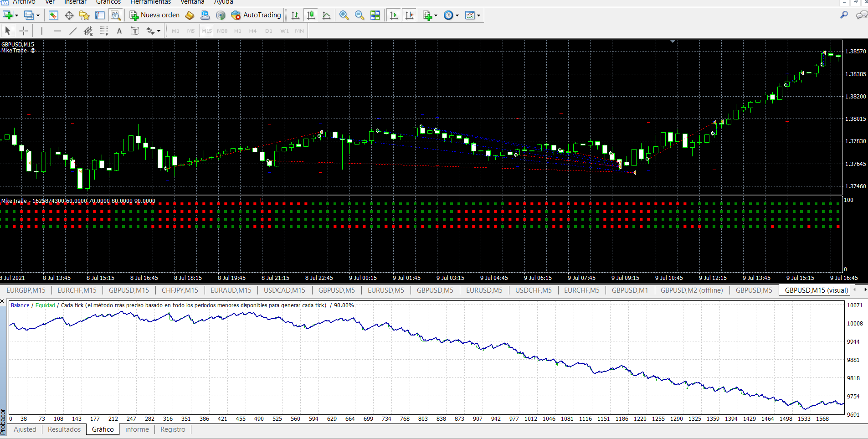Click the Nueva orden button
868x439 pixels.
point(155,15)
